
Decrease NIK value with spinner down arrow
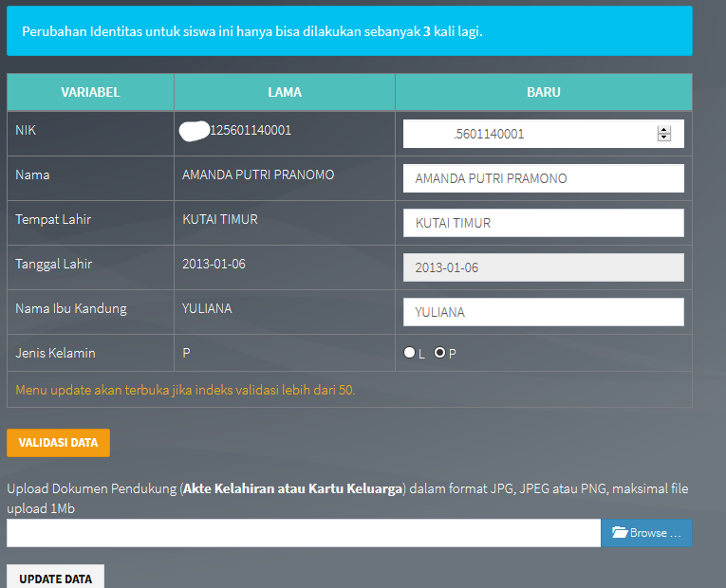(x=664, y=138)
